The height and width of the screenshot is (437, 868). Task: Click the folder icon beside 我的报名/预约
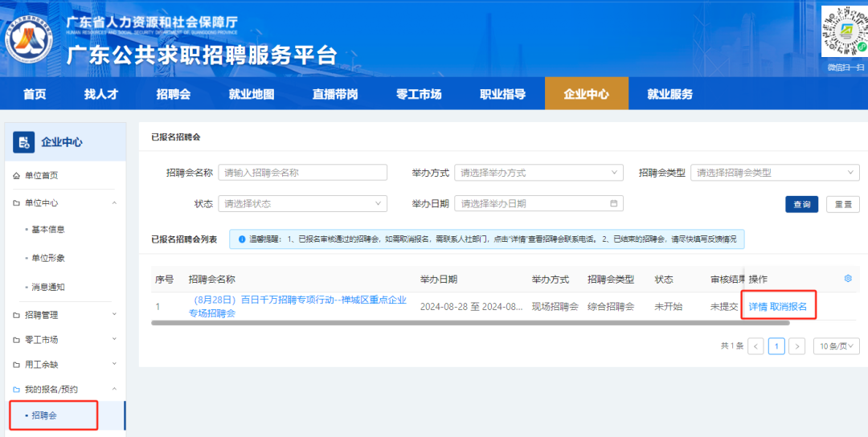pos(16,390)
